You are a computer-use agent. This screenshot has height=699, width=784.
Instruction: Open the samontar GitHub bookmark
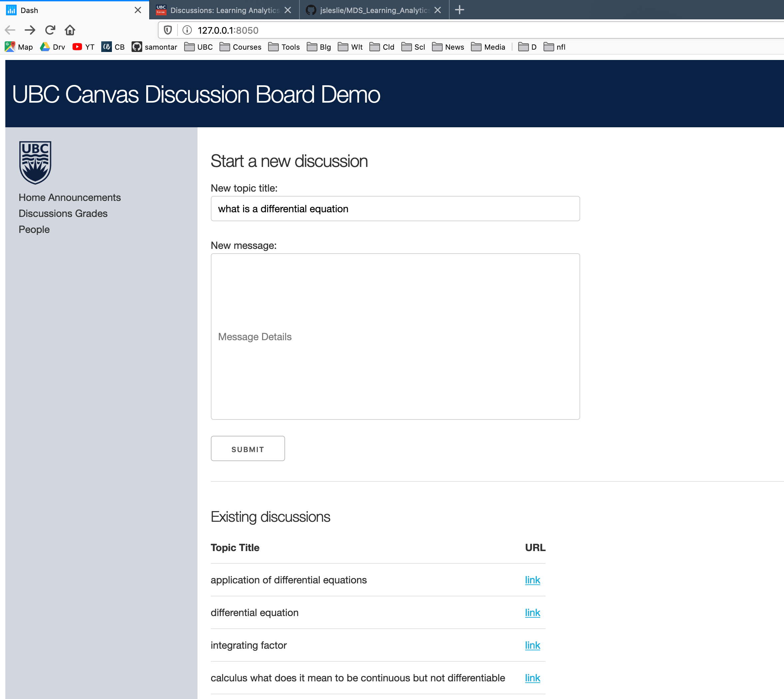click(x=154, y=47)
